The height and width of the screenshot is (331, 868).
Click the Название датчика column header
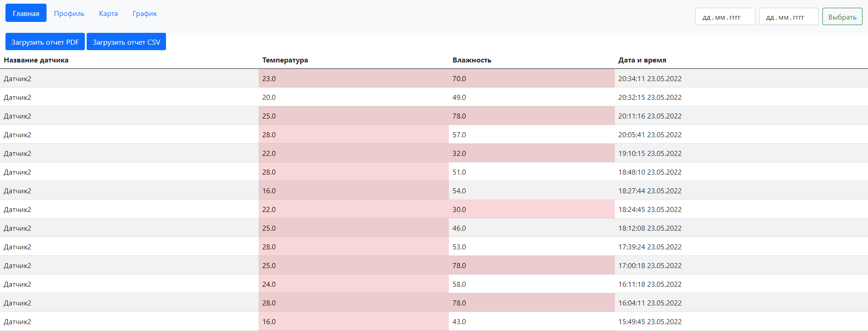coord(36,60)
